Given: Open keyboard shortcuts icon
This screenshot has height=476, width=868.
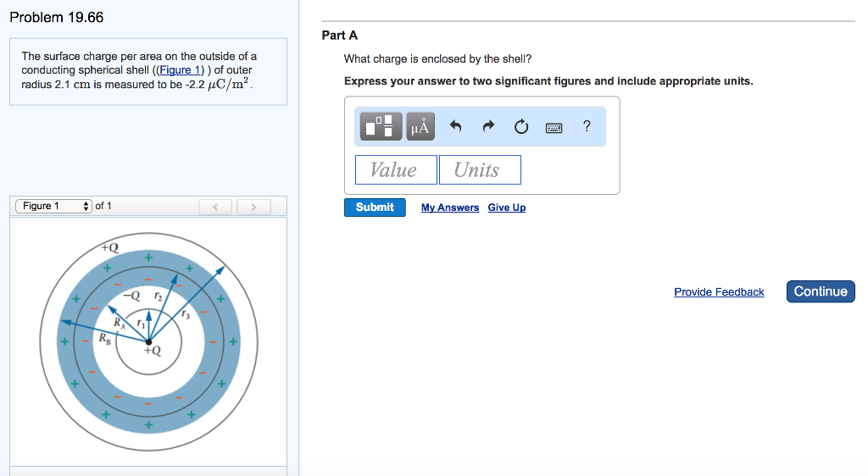Looking at the screenshot, I should point(554,128).
